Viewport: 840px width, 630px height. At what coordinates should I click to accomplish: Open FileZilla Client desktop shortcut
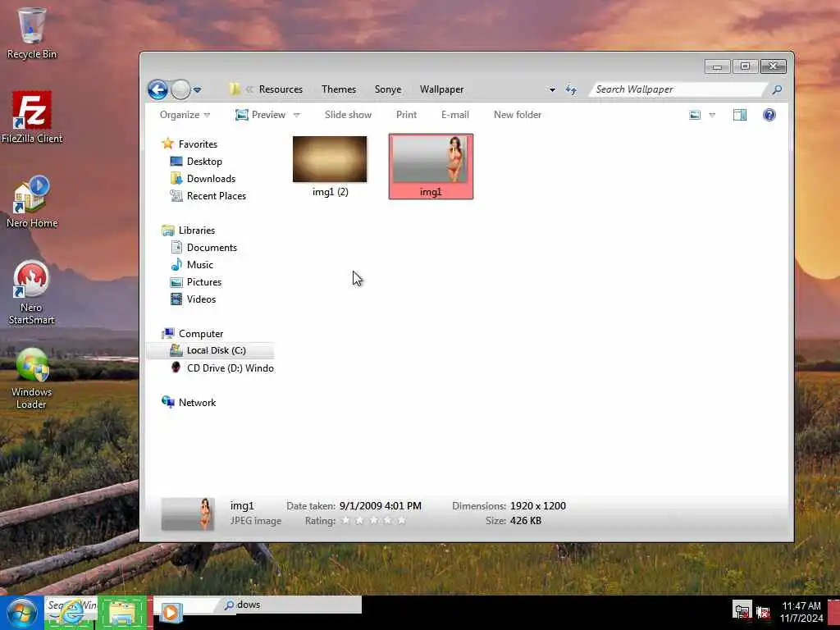[32, 117]
